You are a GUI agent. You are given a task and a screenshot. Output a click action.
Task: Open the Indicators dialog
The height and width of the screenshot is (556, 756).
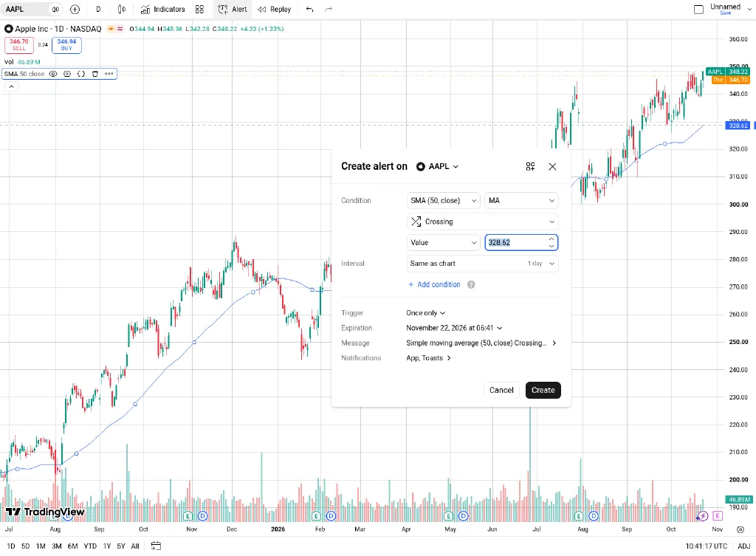coord(163,9)
